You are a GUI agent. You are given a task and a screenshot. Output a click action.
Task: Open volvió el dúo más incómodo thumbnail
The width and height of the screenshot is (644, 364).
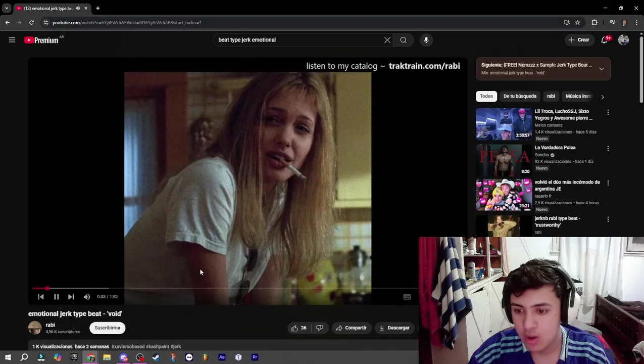504,195
